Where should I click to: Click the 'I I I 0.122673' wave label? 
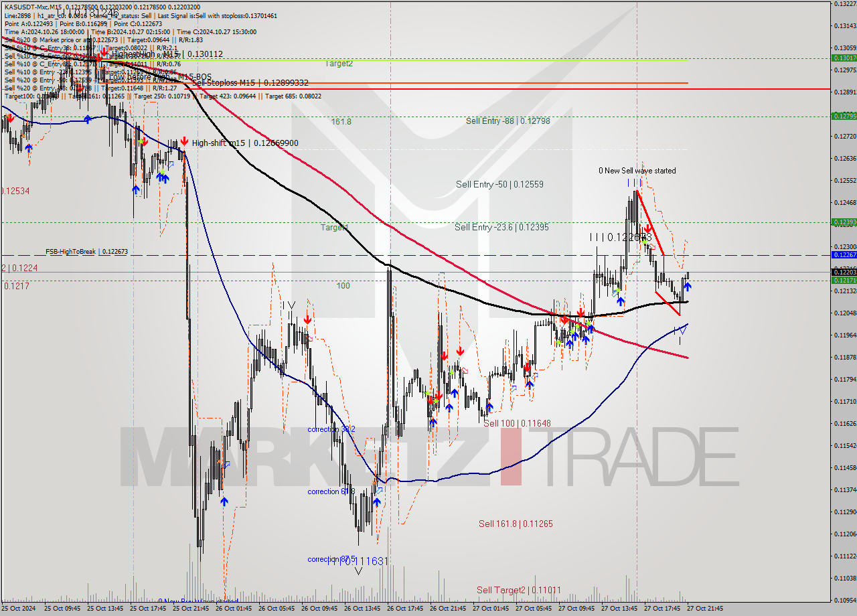(621, 237)
